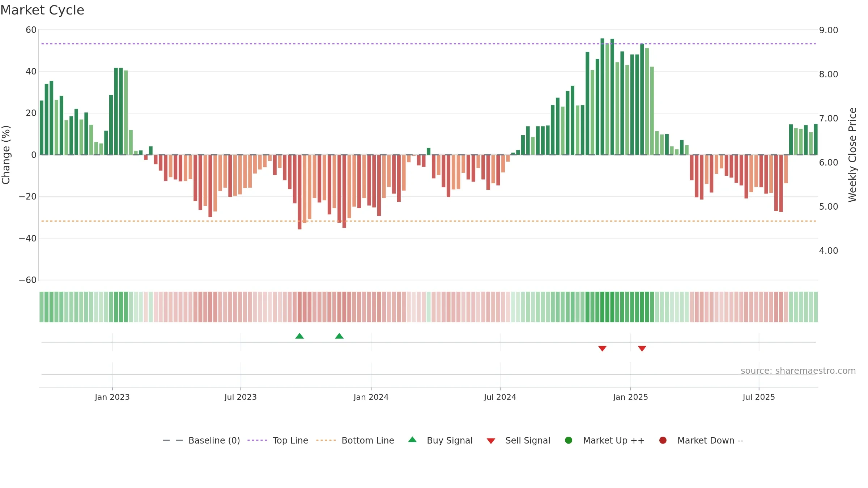Toggle the Baseline (0) legend item

[201, 440]
